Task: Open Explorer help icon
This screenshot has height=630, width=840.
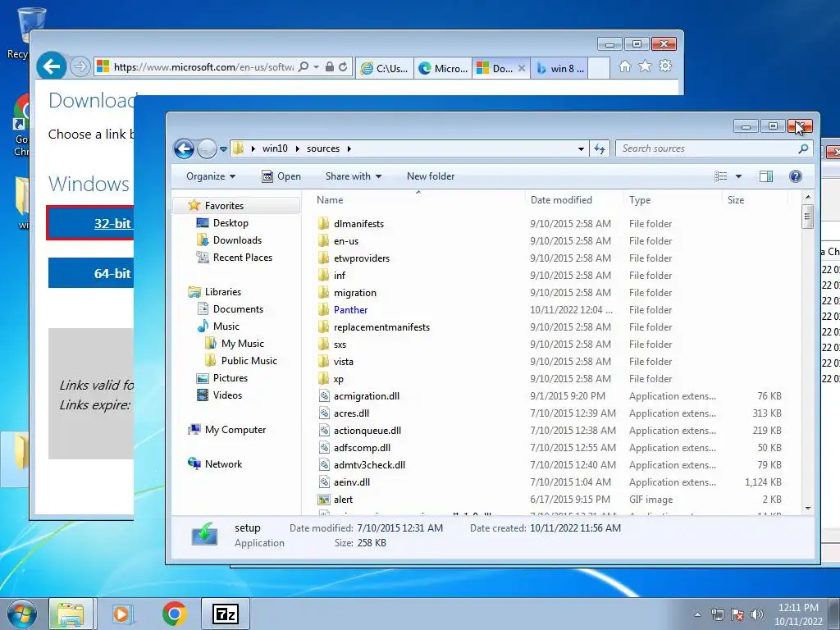Action: (796, 176)
